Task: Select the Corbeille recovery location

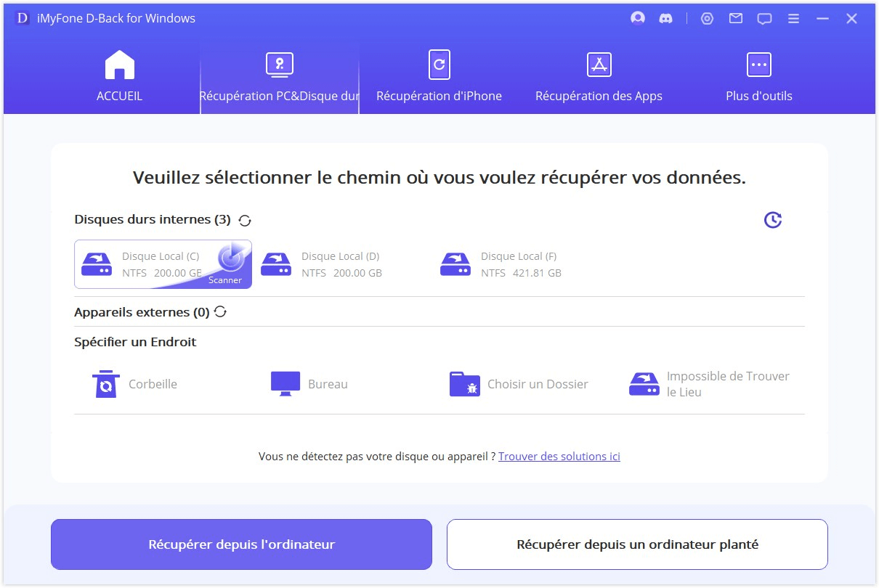Action: pyautogui.click(x=133, y=383)
